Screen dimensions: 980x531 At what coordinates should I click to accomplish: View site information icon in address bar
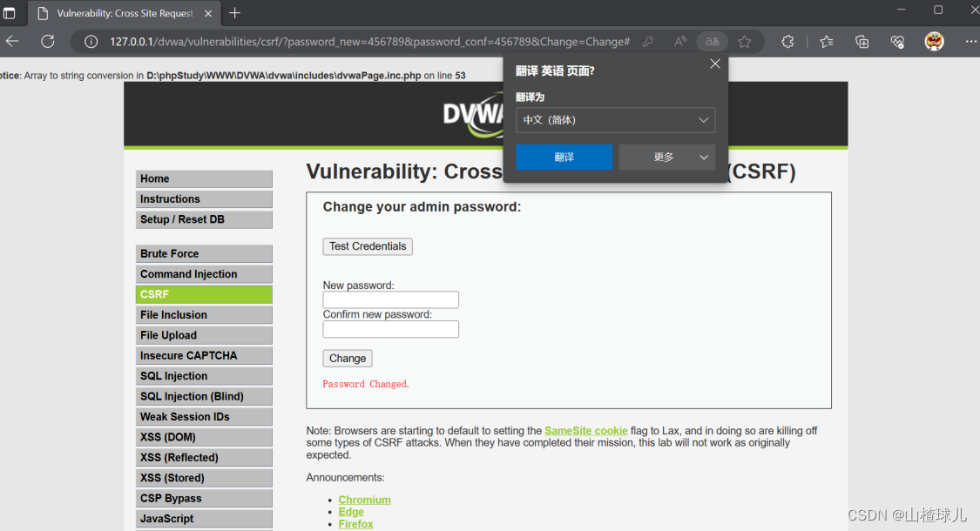tap(91, 42)
